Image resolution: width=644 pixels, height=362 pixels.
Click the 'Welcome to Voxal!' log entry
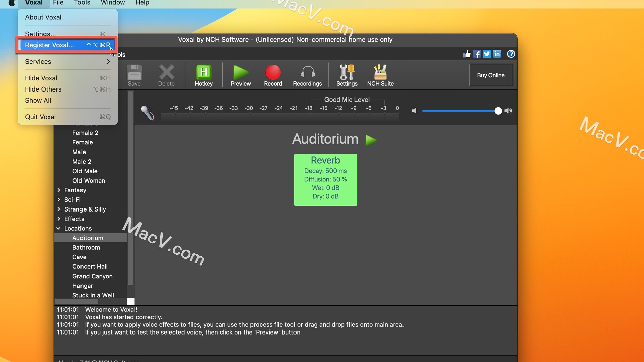(111, 310)
